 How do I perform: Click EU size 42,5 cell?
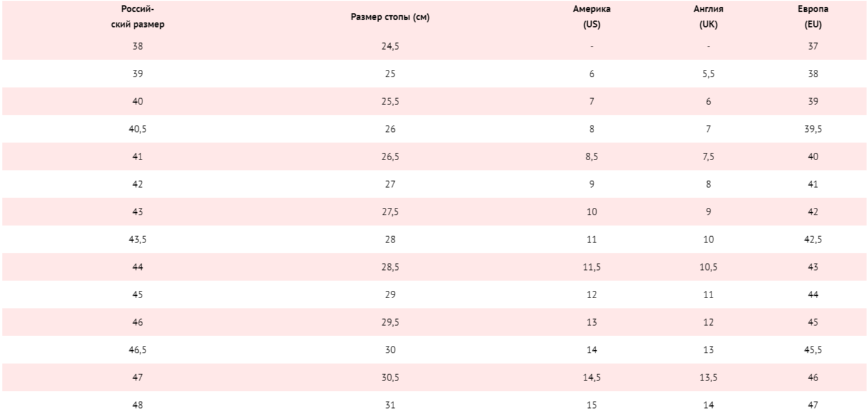pyautogui.click(x=813, y=239)
